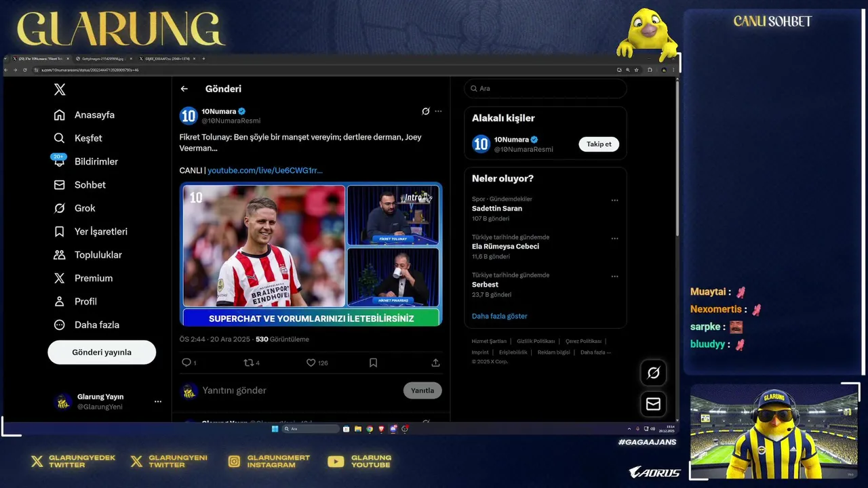Click Grok icon on the post header

tap(425, 111)
